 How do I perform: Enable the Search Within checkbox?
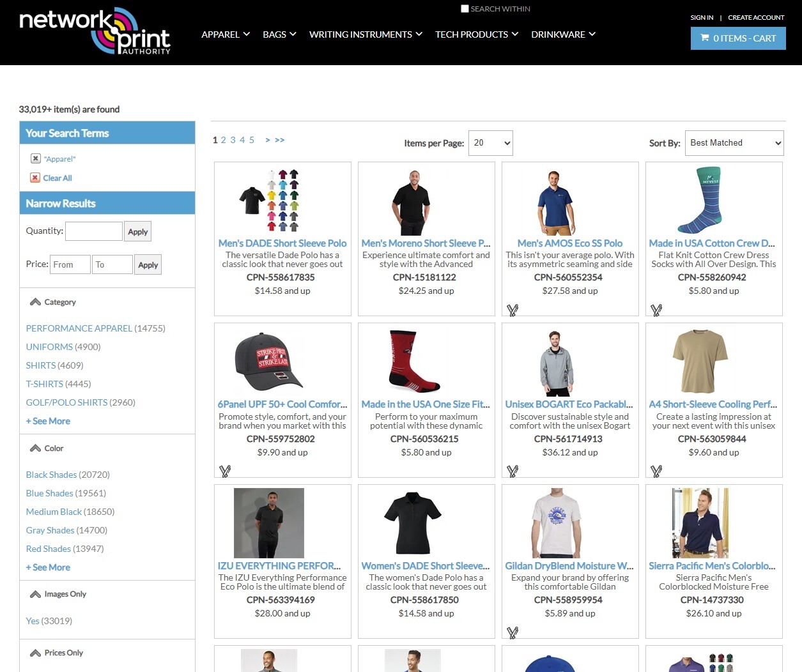click(465, 9)
